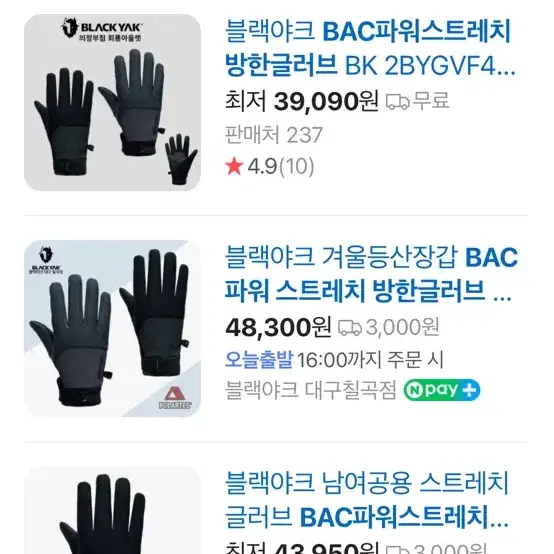Open second glove thumbnail with Polartec logo
Image resolution: width=554 pixels, height=554 pixels.
[x=112, y=329]
